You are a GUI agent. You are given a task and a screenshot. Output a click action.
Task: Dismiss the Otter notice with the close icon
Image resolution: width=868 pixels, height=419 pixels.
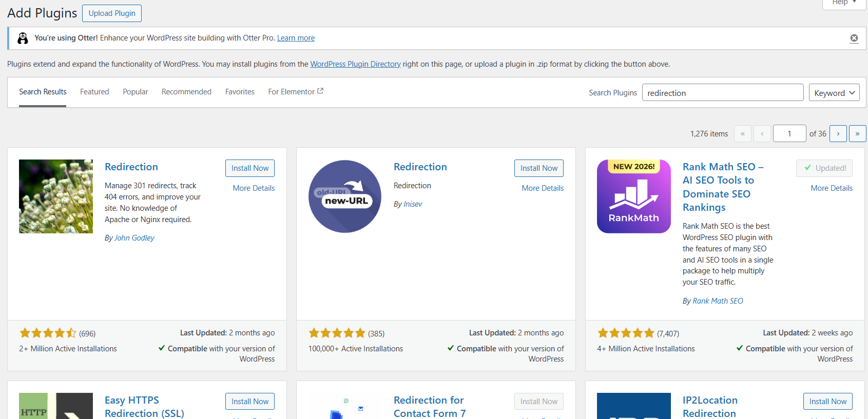tap(854, 38)
